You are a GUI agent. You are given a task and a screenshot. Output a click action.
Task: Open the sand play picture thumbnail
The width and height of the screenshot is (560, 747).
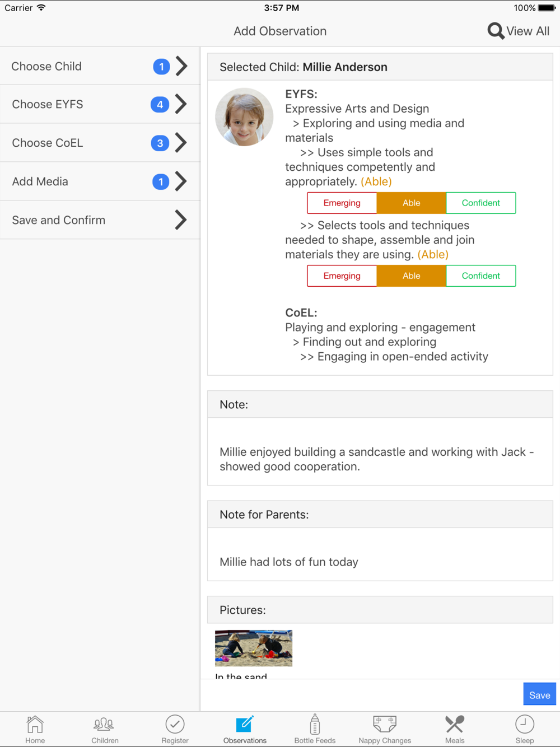tap(254, 648)
